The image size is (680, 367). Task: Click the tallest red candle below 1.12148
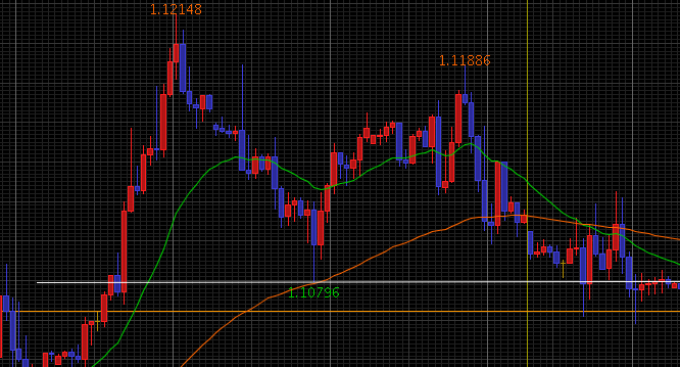click(x=163, y=122)
